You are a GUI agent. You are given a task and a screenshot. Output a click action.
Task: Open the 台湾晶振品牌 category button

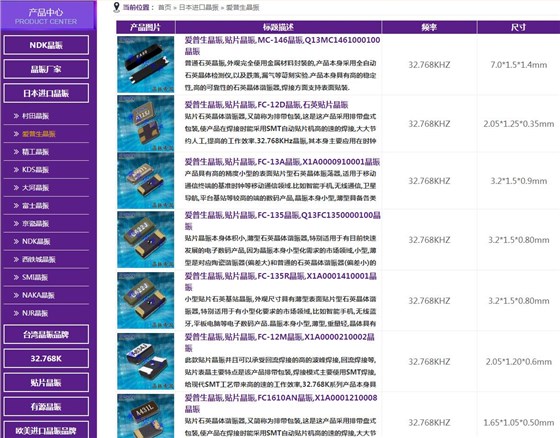(46, 334)
